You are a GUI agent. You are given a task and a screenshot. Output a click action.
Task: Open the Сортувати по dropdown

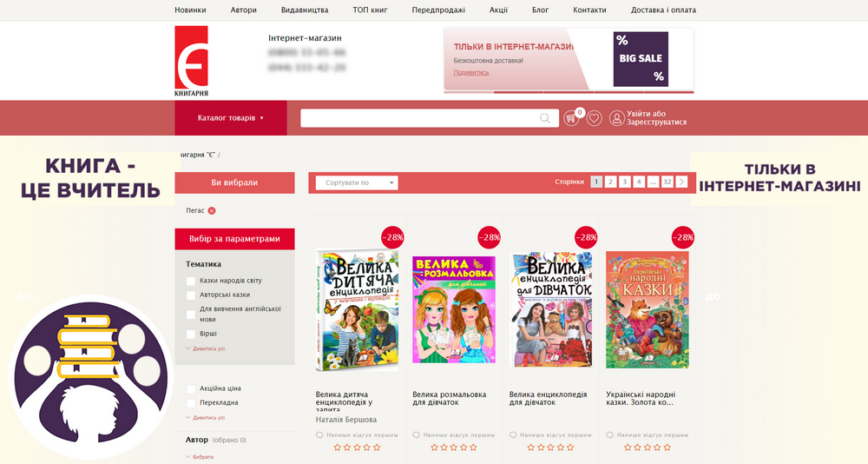(x=357, y=182)
